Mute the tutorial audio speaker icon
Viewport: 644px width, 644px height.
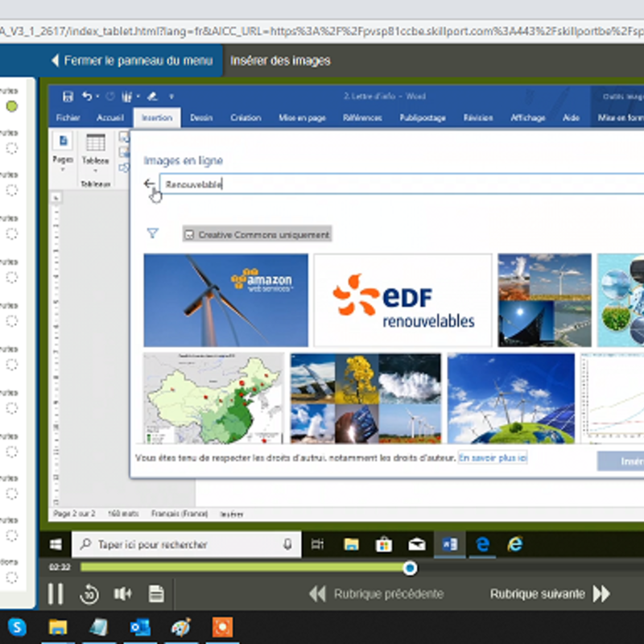[x=122, y=593]
